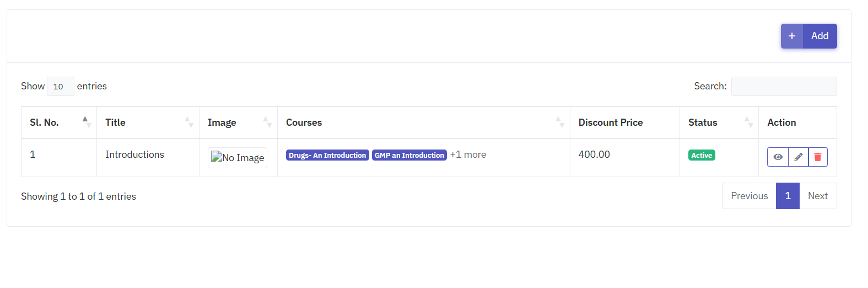Viewport: 868px width, 288px height.
Task: Sort table by Status column arrows
Action: pyautogui.click(x=748, y=122)
